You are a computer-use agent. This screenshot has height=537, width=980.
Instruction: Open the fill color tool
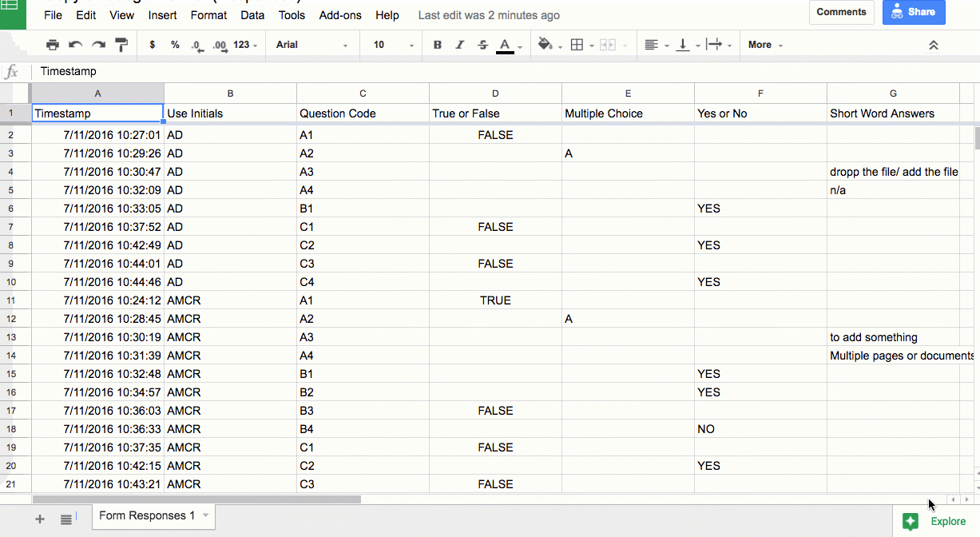click(x=546, y=45)
